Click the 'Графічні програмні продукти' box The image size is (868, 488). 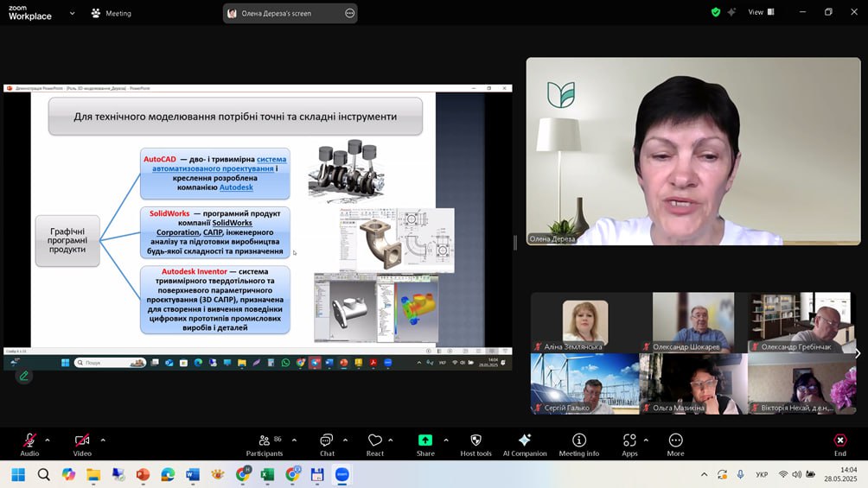(67, 241)
